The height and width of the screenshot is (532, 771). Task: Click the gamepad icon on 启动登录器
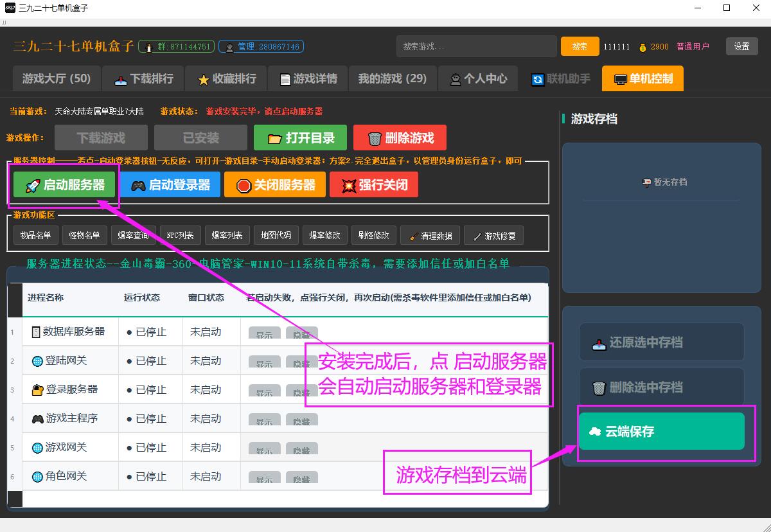(x=138, y=186)
